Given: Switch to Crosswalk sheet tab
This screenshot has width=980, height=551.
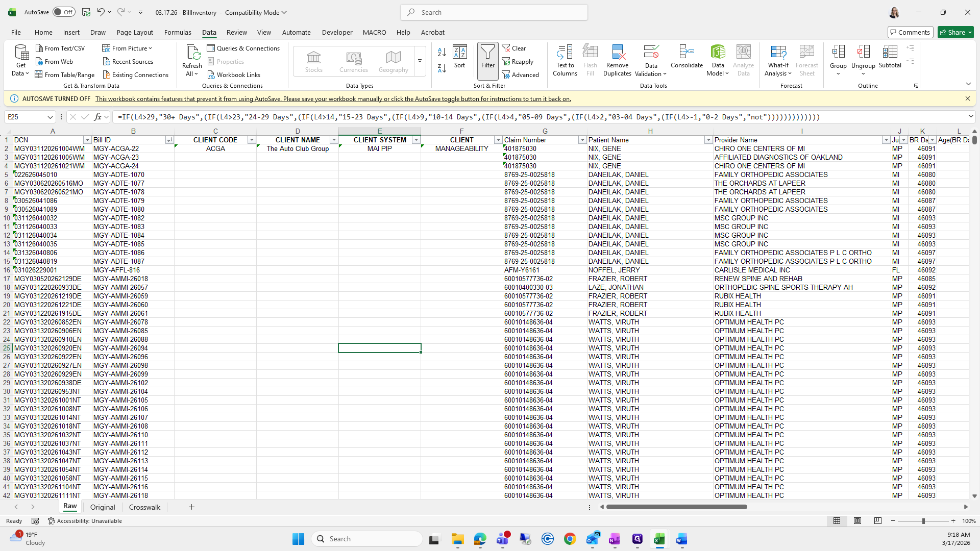Looking at the screenshot, I should point(144,507).
